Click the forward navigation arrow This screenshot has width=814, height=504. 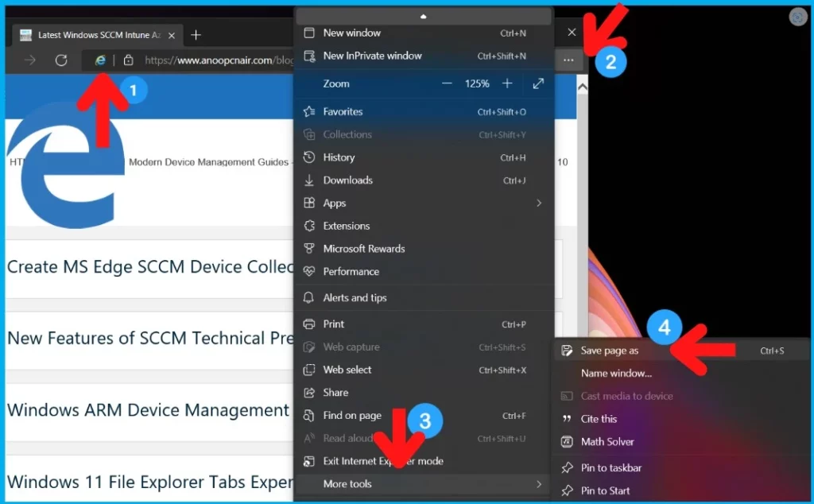click(x=30, y=60)
